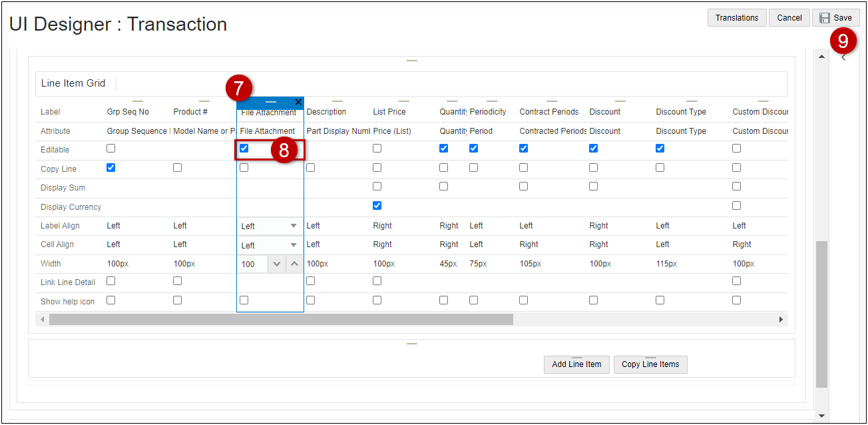Click the Contract Periods column label
The image size is (868, 425).
point(549,112)
